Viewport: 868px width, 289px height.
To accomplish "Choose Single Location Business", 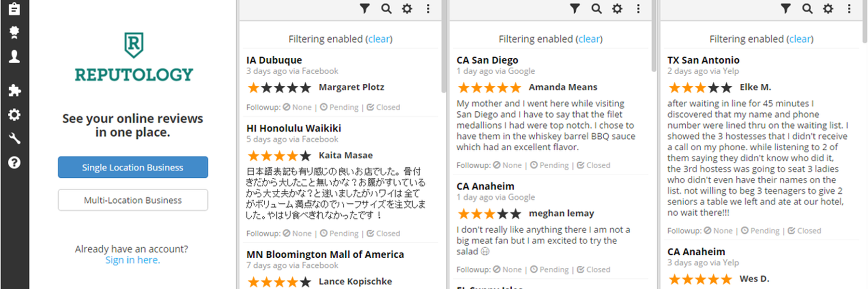I will 133,167.
